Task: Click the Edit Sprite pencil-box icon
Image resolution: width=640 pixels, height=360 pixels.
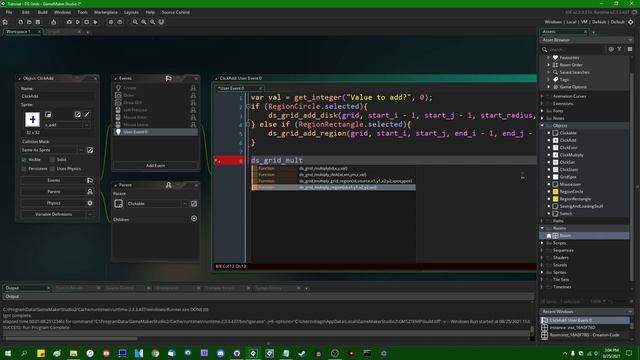Action: (x=78, y=115)
